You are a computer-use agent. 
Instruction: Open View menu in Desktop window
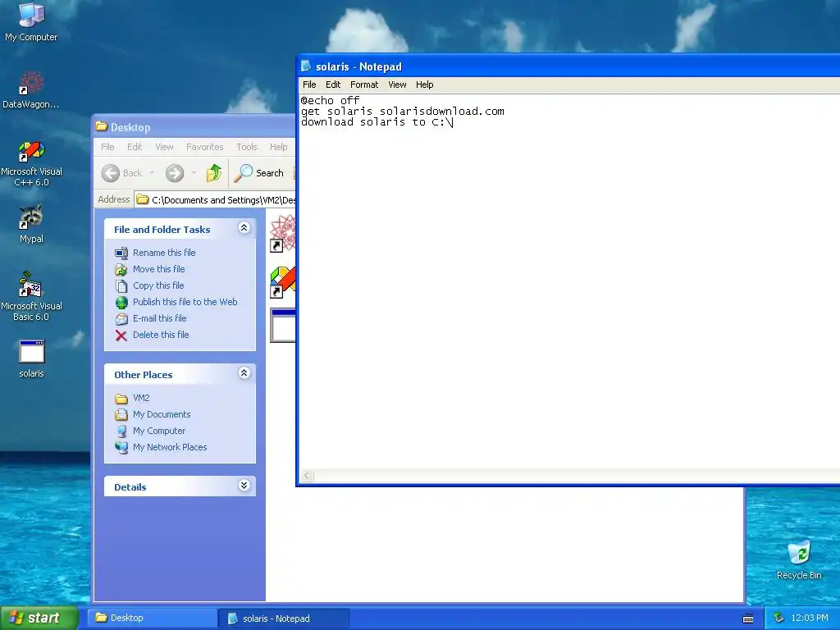(164, 147)
